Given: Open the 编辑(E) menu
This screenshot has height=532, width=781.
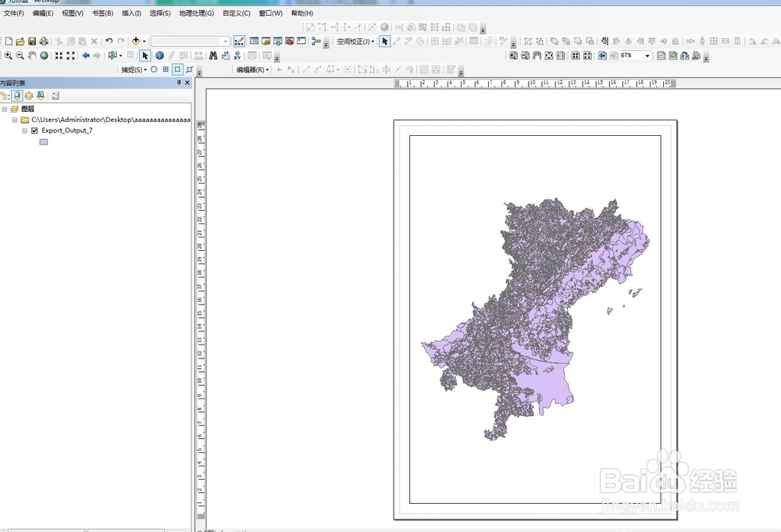Looking at the screenshot, I should coord(43,13).
